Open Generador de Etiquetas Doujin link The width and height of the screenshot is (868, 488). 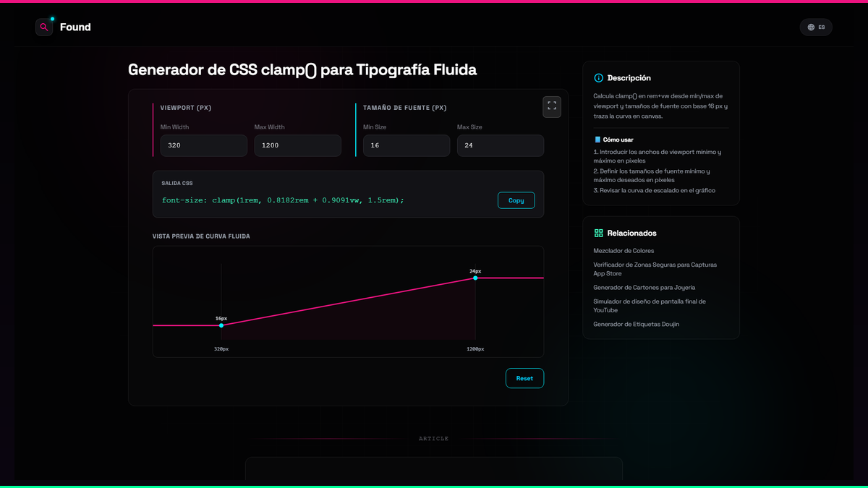pos(637,325)
